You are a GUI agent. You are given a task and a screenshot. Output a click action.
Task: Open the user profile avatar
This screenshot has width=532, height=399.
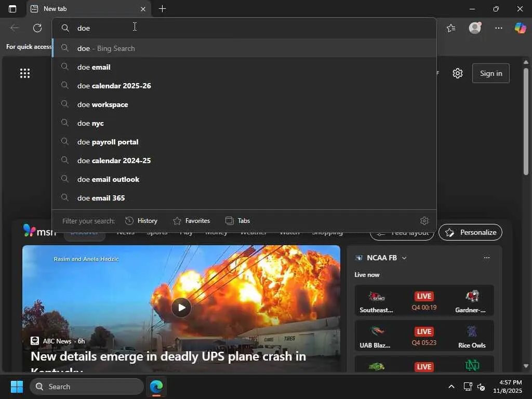(475, 28)
